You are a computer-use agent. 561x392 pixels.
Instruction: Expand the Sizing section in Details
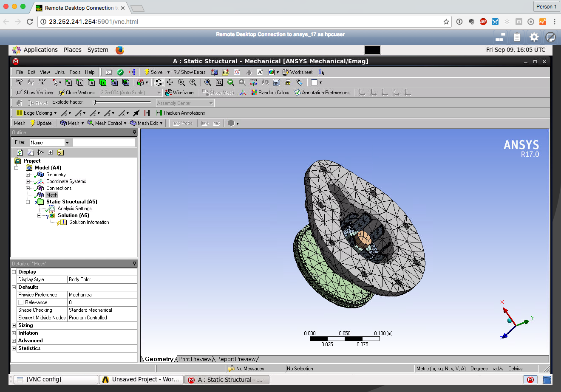14,325
